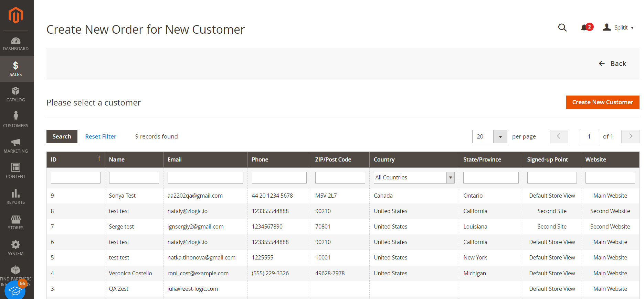Sort by Phone column header
Screen dimensions: 644x299
pos(279,159)
